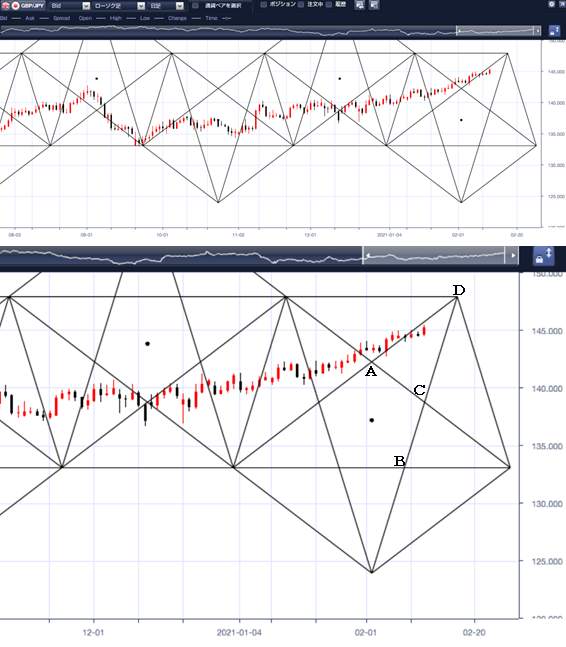Click the right arrow on lower navigator bar

click(x=513, y=255)
